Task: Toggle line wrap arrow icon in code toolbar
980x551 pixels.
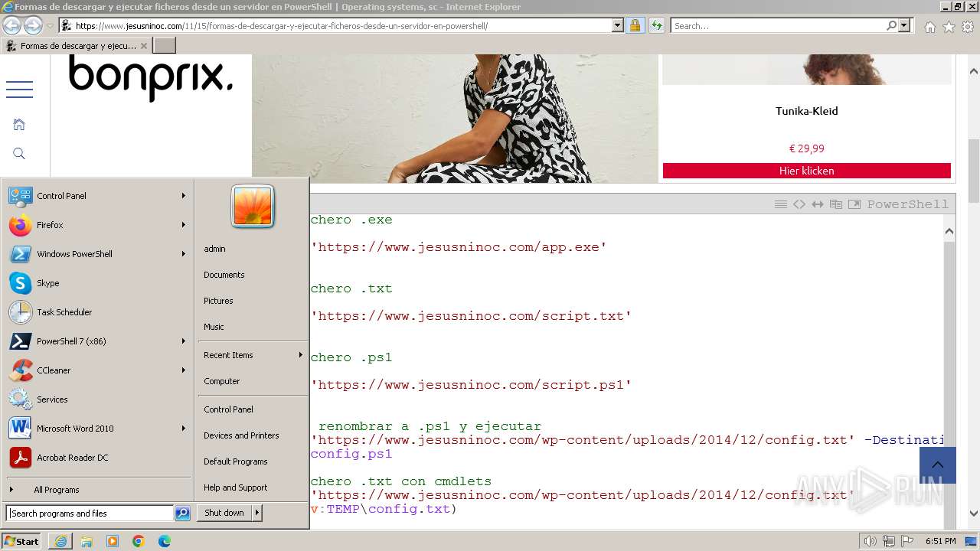Action: tap(818, 204)
